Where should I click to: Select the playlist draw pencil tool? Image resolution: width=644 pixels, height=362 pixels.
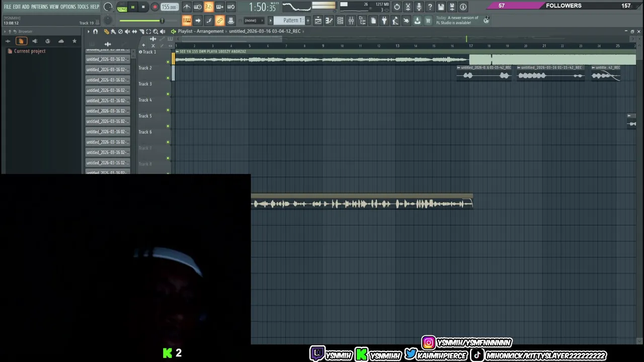(106, 31)
